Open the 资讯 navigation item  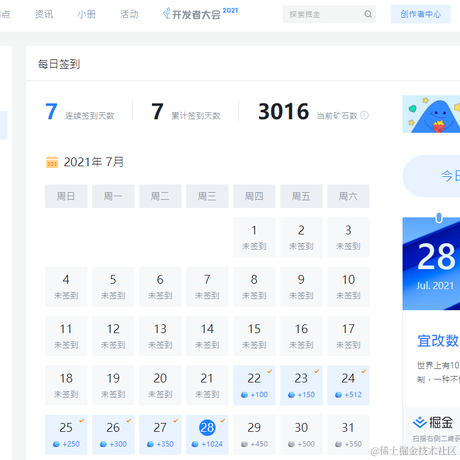pos(44,14)
